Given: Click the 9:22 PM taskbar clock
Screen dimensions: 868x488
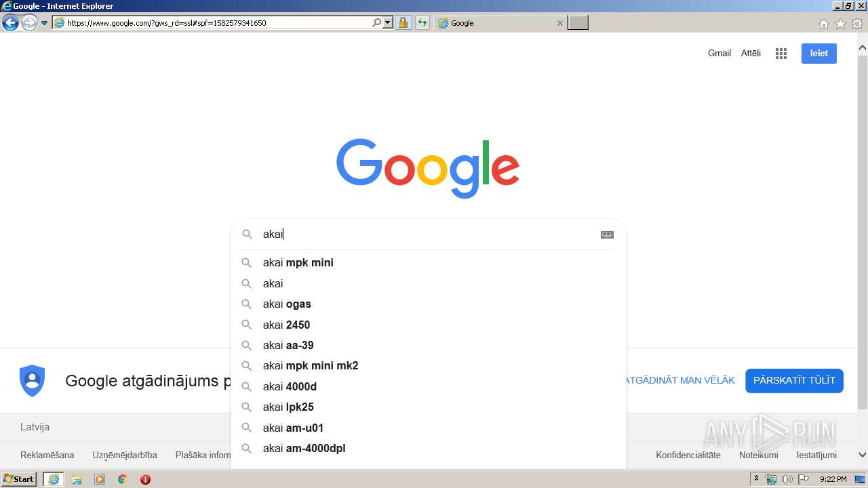Looking at the screenshot, I should tap(833, 479).
